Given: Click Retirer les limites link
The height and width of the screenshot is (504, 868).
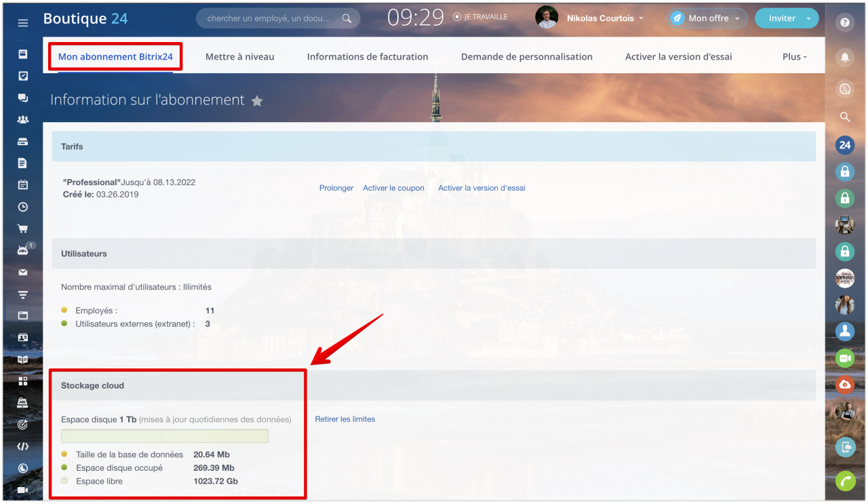Looking at the screenshot, I should [x=345, y=419].
